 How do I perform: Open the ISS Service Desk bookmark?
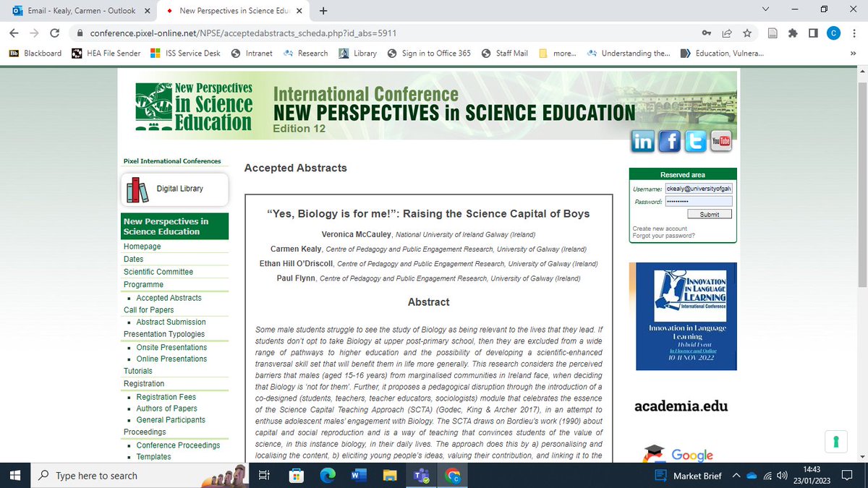(186, 53)
